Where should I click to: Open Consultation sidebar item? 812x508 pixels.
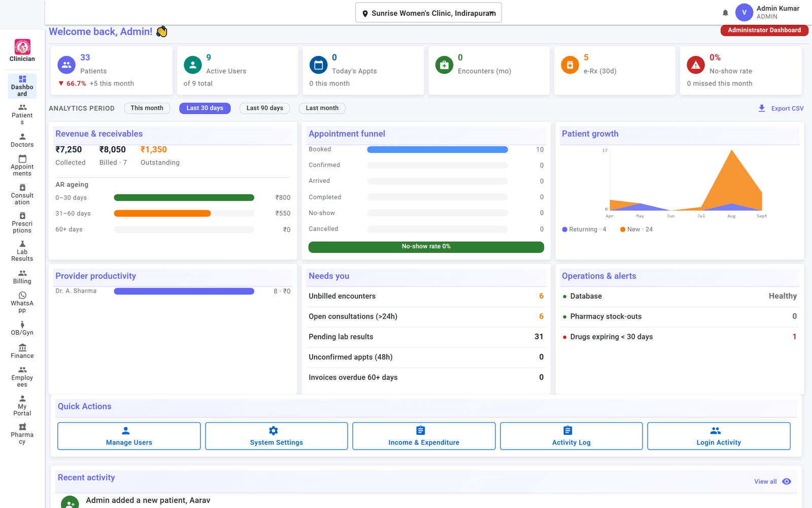[22, 195]
